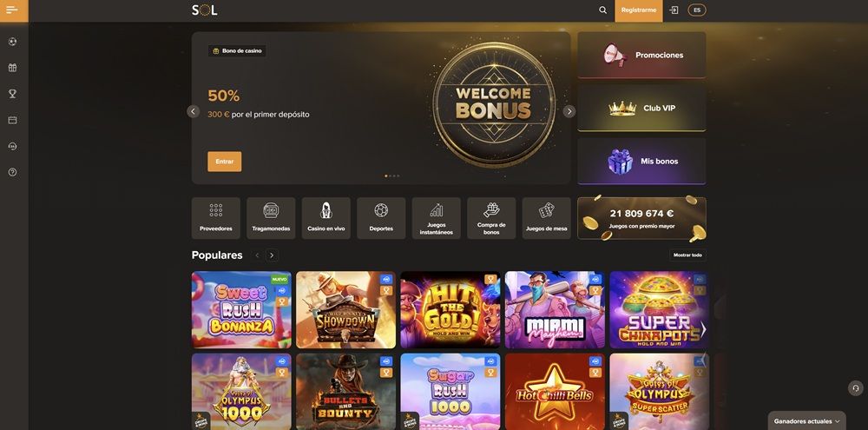868x430 pixels.
Task: Open the gift box sidebar icon
Action: (x=12, y=68)
